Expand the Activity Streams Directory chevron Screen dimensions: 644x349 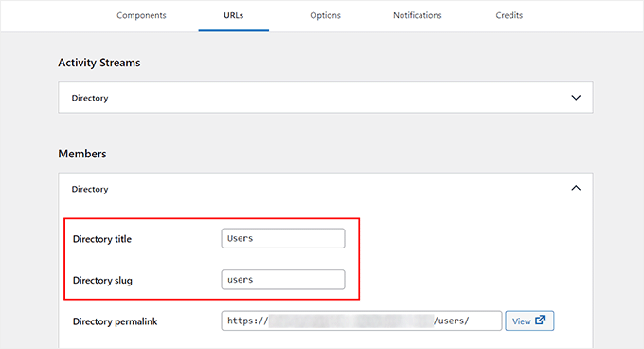tap(576, 98)
